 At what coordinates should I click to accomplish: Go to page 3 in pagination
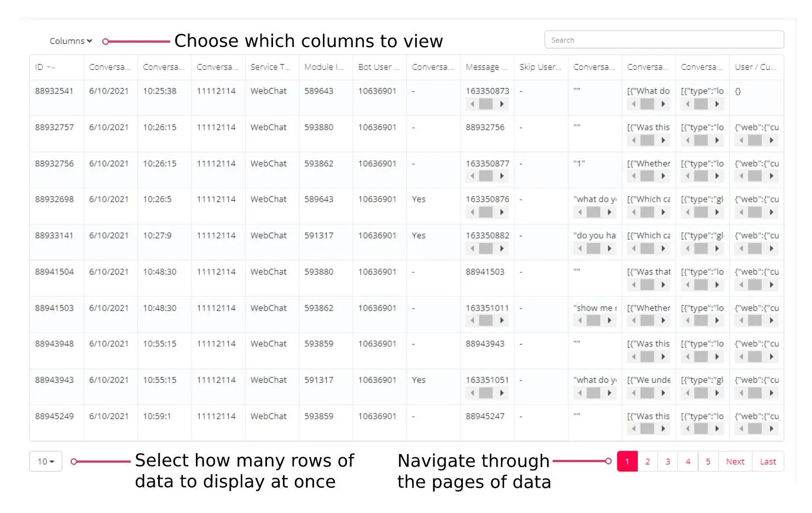coord(668,462)
